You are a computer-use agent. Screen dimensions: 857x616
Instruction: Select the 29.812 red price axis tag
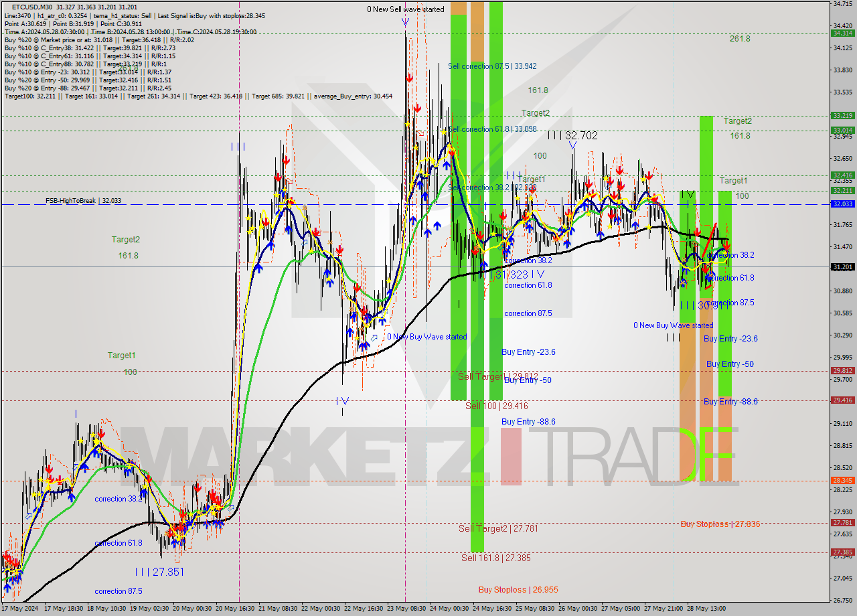pyautogui.click(x=842, y=370)
